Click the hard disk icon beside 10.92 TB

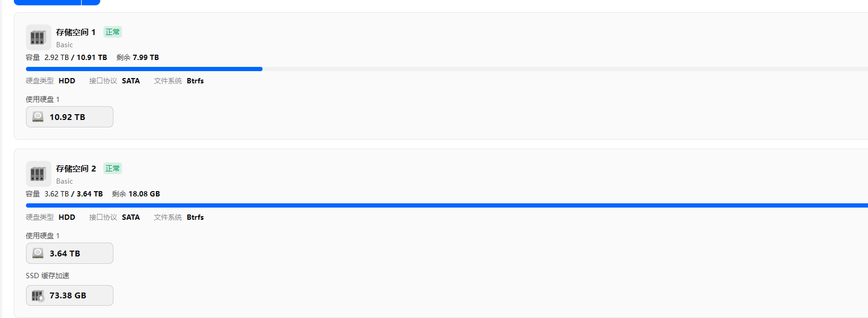point(38,117)
